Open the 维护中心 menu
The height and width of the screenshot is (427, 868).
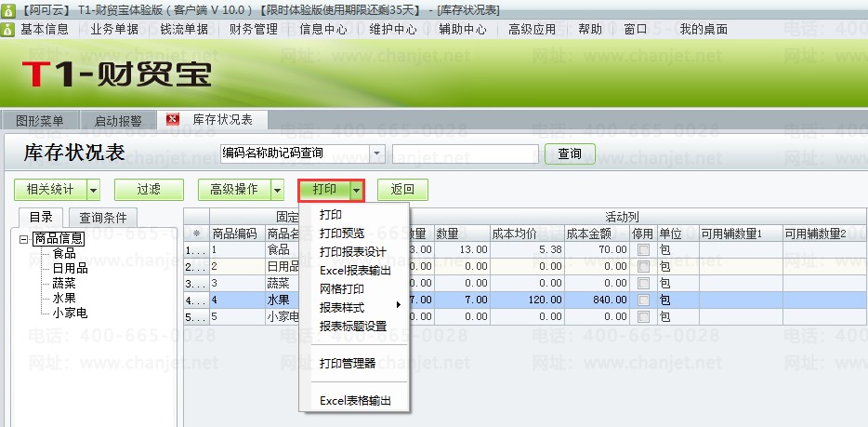tap(394, 30)
